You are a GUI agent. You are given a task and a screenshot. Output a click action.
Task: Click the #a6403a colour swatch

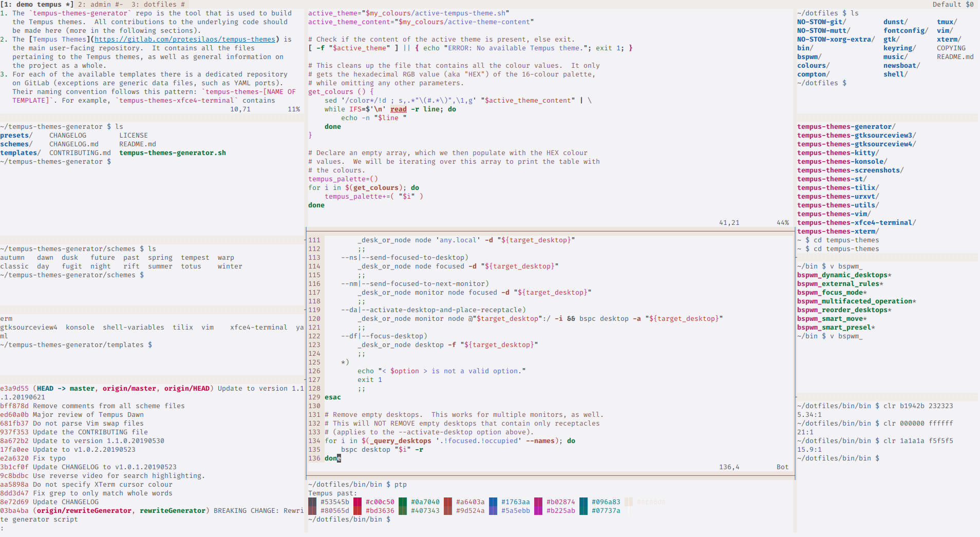coord(448,502)
